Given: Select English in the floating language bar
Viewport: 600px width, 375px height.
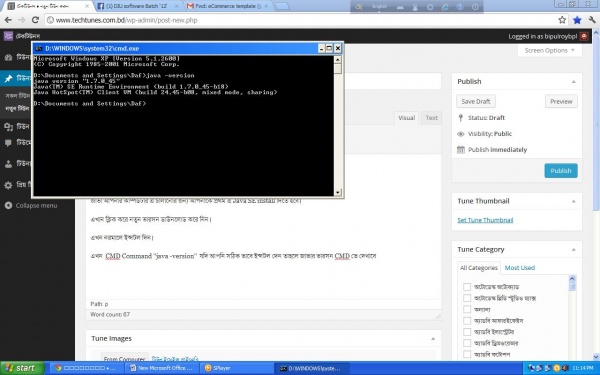Looking at the screenshot, I should pos(380,7).
